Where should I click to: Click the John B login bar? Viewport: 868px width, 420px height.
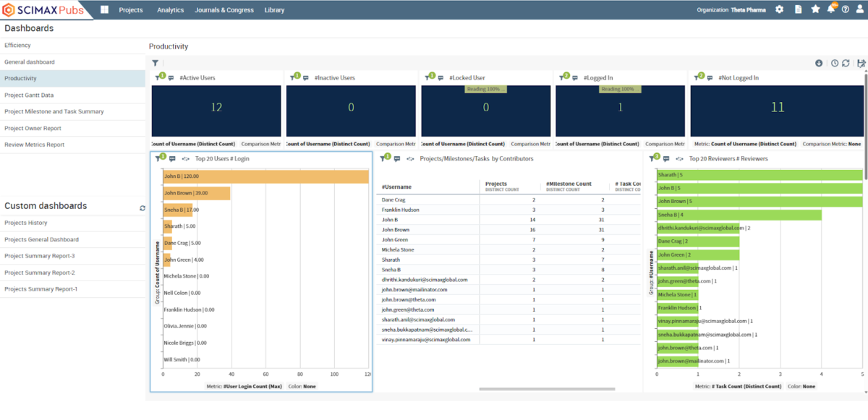[265, 176]
